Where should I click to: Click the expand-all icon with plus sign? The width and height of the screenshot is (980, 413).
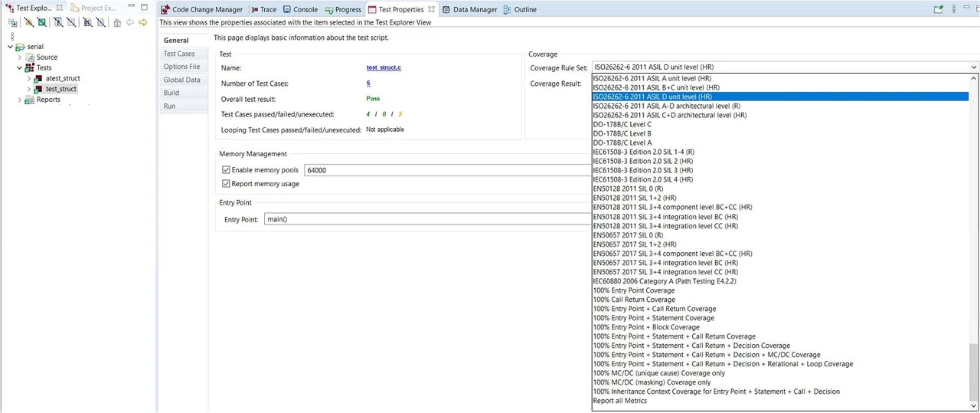click(13, 23)
